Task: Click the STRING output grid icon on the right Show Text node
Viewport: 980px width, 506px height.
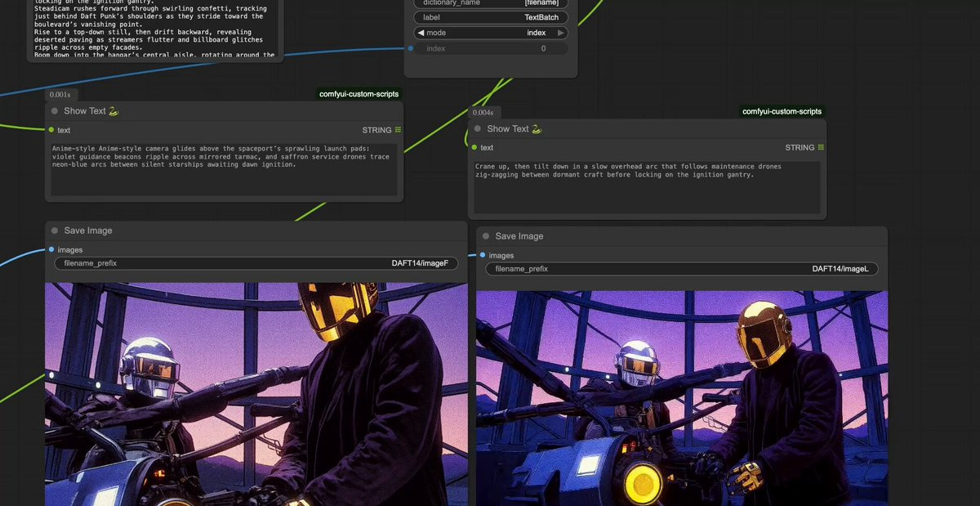Action: (x=821, y=147)
